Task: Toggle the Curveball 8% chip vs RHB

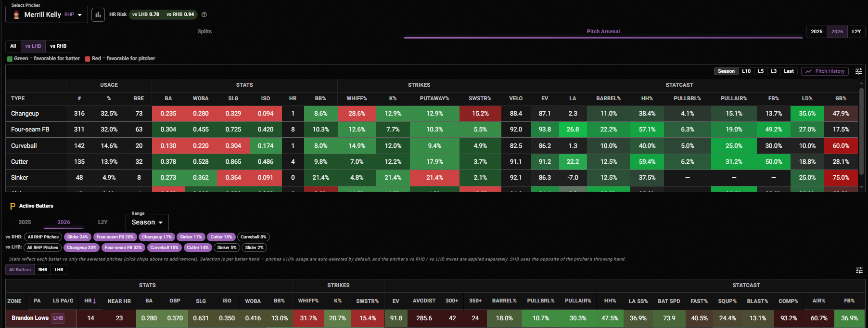Action: click(253, 237)
